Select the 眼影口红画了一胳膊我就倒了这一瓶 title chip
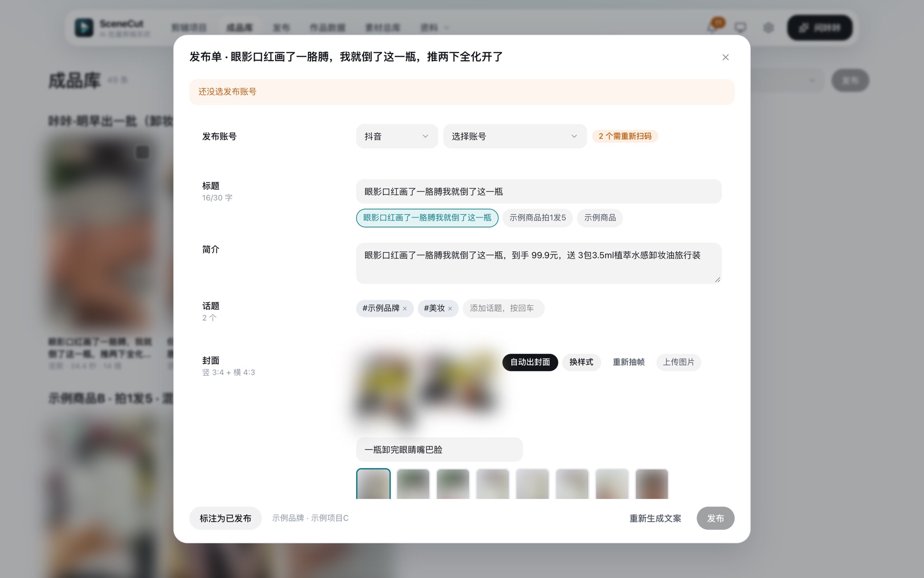Screen dimensions: 924x578 pyautogui.click(x=427, y=218)
